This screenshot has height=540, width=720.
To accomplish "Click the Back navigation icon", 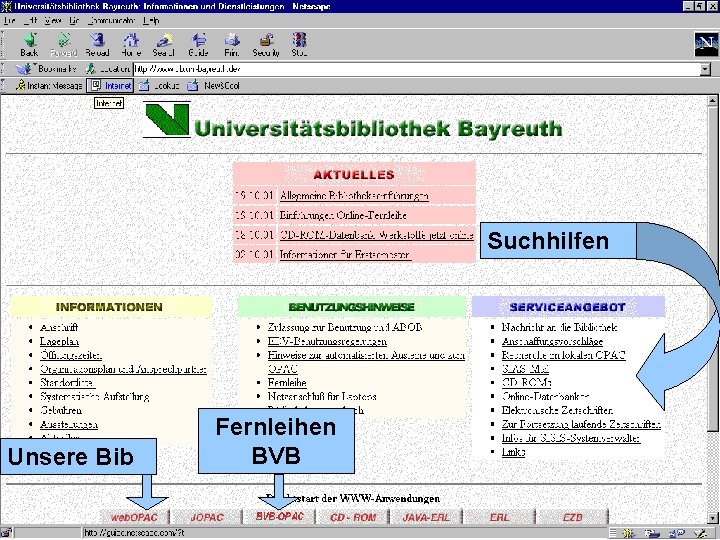I will click(x=29, y=45).
